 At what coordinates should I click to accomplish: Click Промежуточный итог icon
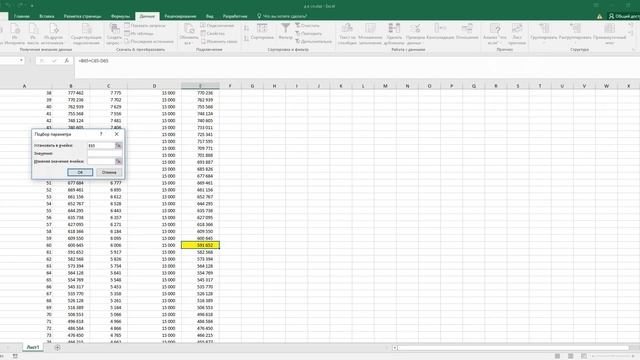(x=609, y=34)
